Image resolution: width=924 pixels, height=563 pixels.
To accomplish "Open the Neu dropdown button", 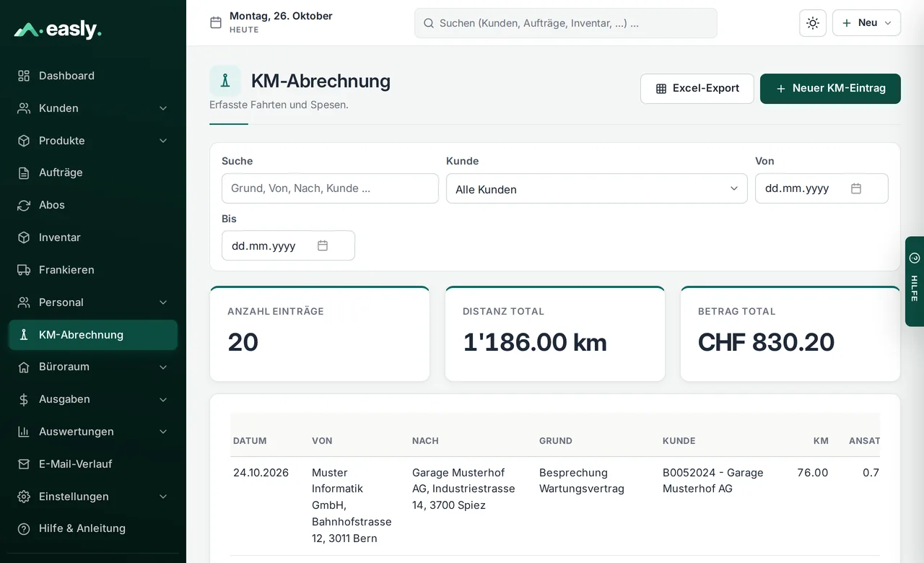I will (866, 23).
